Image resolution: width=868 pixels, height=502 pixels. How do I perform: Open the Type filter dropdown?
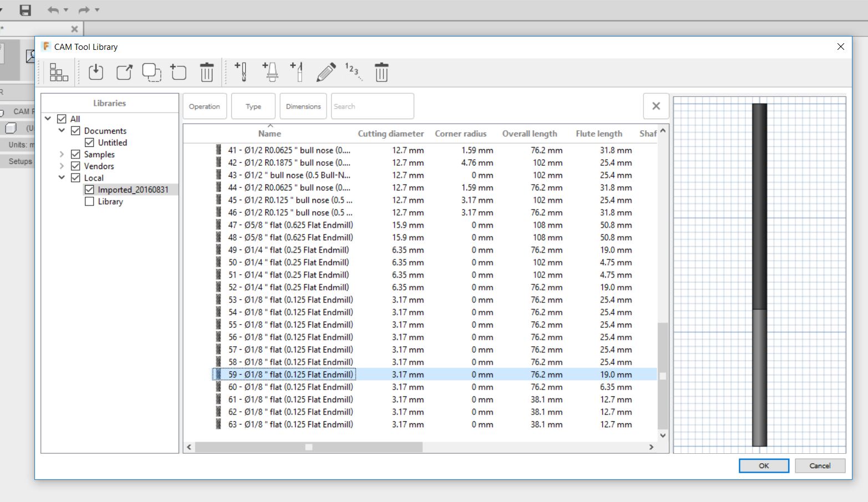tap(253, 106)
